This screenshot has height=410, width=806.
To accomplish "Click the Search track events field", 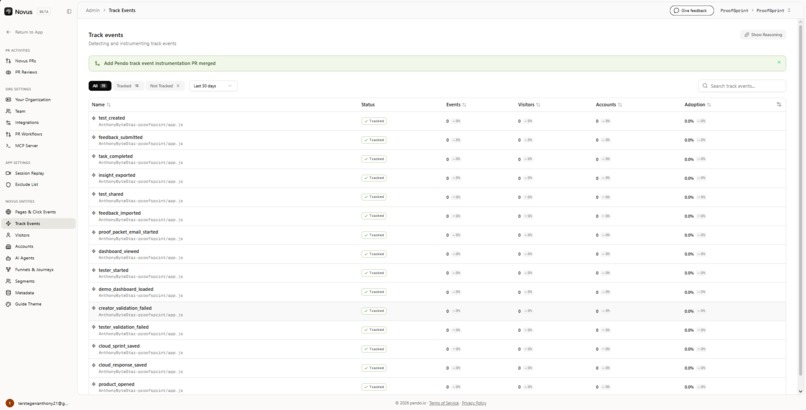I will point(742,86).
